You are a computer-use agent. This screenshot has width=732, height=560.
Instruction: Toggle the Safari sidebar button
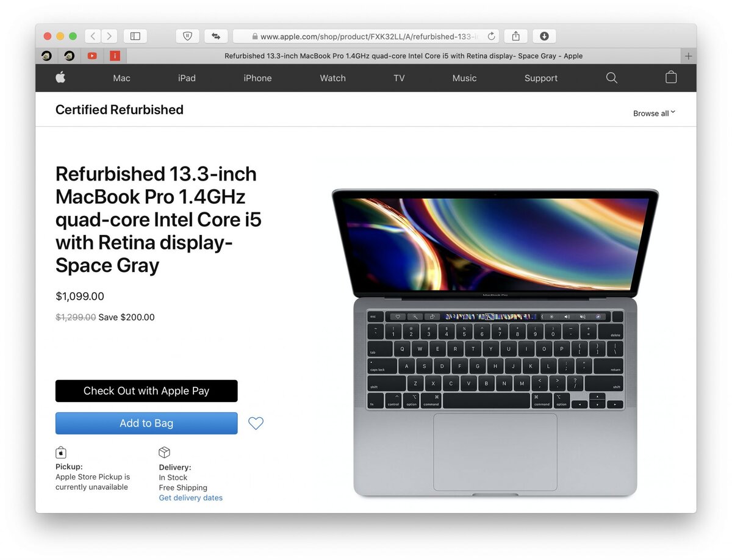pos(135,36)
